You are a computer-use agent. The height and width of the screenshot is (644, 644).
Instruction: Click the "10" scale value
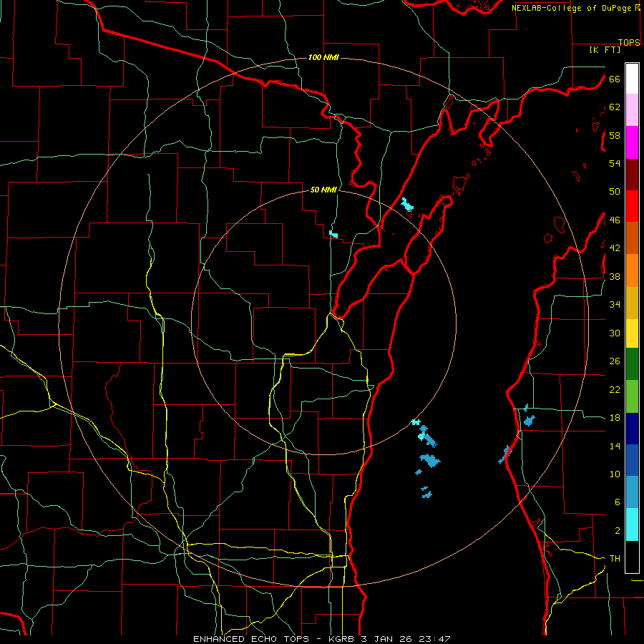[x=615, y=474]
